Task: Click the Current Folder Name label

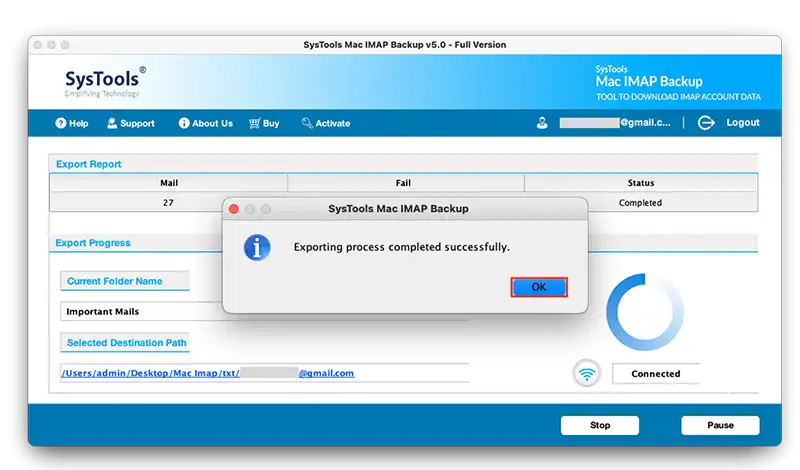Action: [x=125, y=281]
